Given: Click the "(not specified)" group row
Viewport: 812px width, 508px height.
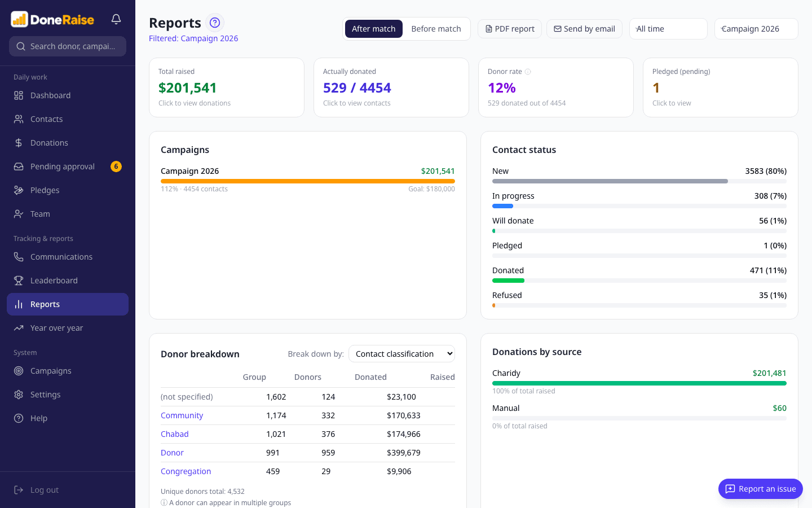Looking at the screenshot, I should point(308,397).
